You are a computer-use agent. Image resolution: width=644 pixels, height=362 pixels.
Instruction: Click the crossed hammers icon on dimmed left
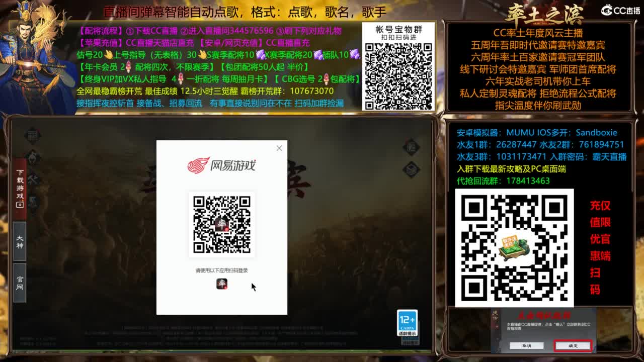pyautogui.click(x=33, y=179)
